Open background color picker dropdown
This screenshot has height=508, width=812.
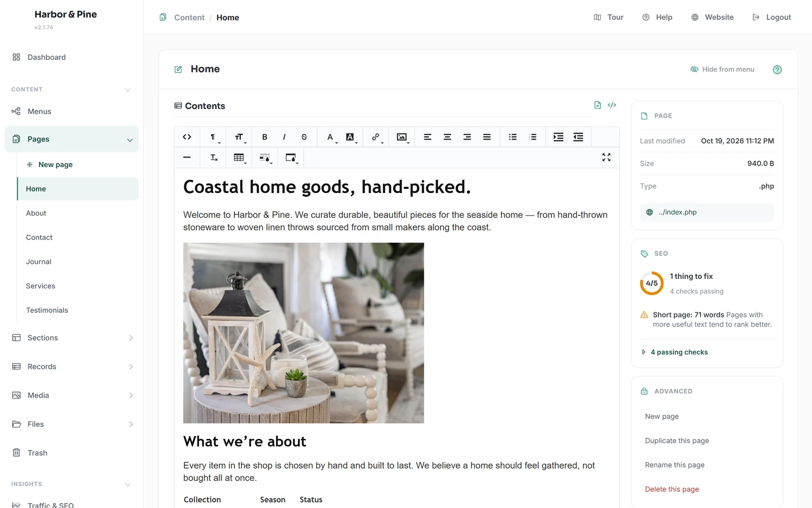pyautogui.click(x=351, y=137)
